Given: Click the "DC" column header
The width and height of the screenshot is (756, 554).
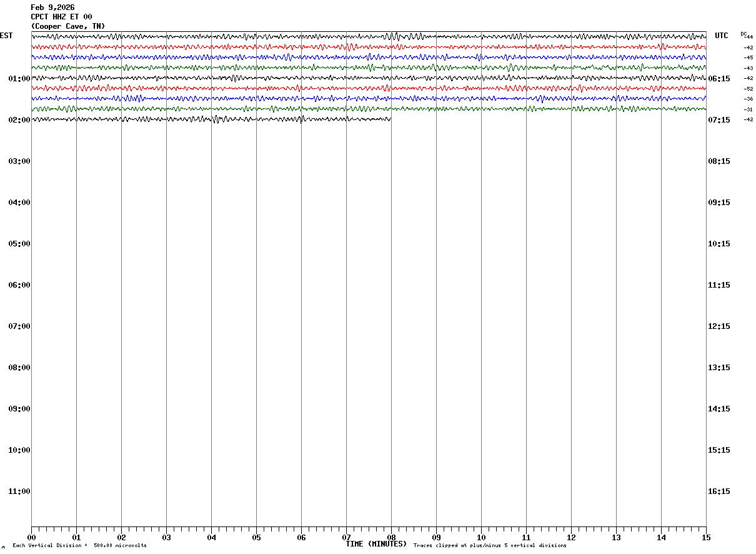Looking at the screenshot, I should click(744, 34).
